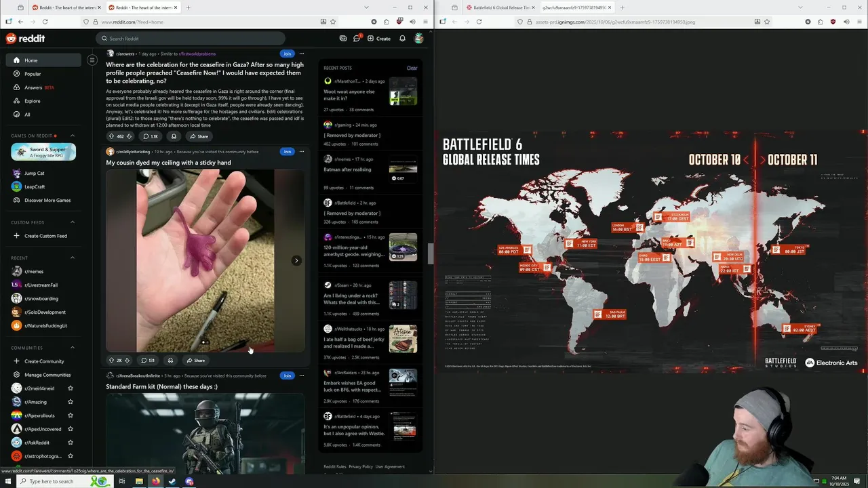Favorite r/astrophotography with its star
The width and height of the screenshot is (868, 488).
(x=71, y=456)
